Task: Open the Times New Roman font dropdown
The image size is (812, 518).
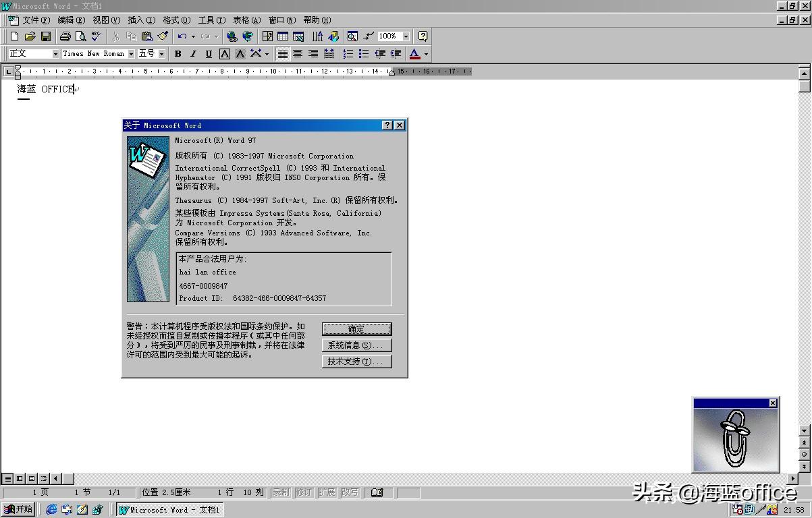Action: pos(131,54)
